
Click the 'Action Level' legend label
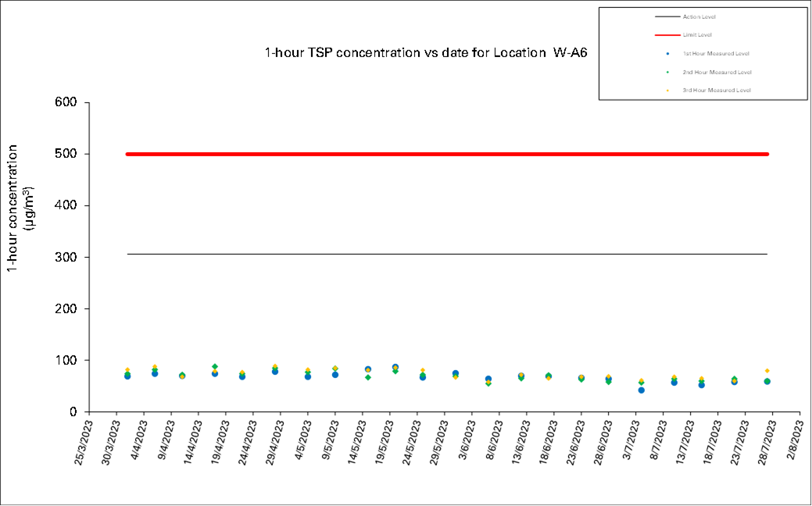click(699, 16)
